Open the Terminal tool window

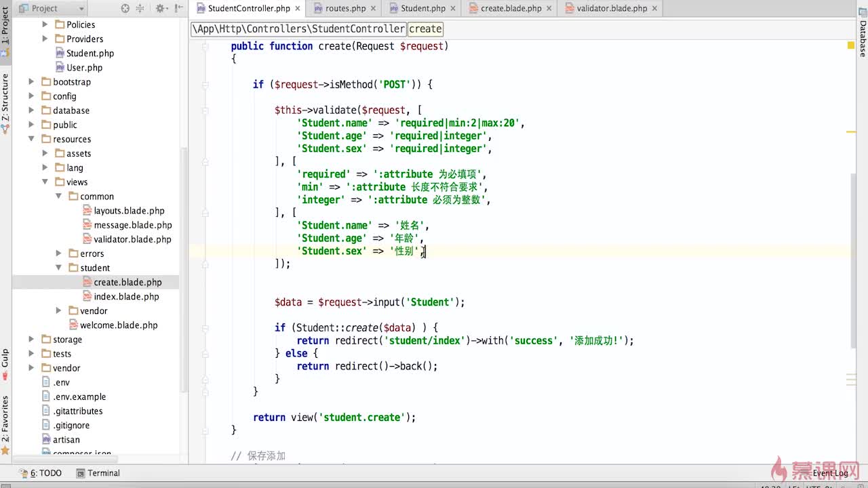tap(98, 473)
